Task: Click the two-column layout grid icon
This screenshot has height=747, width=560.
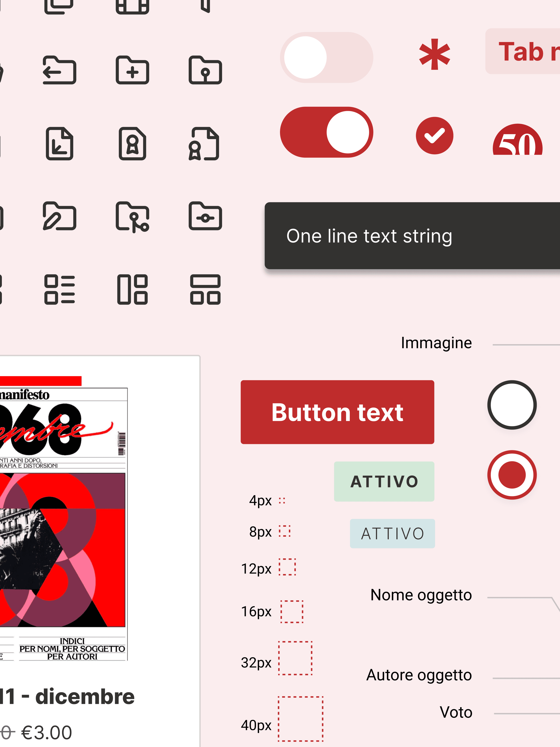Action: (132, 290)
